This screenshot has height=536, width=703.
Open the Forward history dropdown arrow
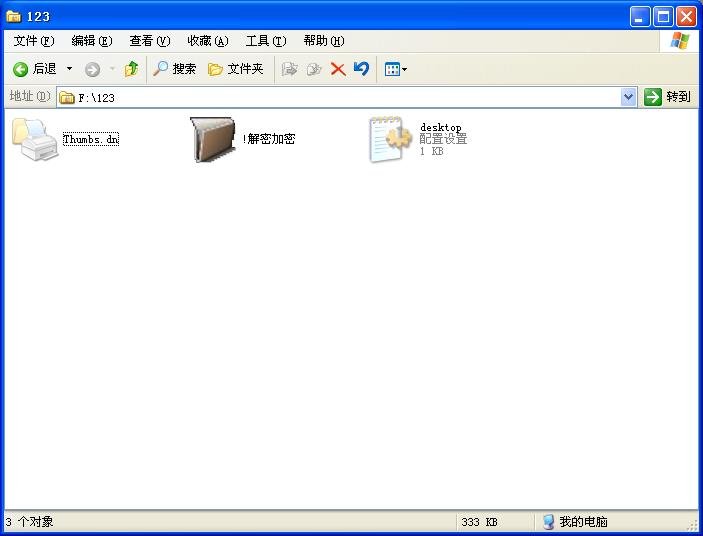[112, 69]
